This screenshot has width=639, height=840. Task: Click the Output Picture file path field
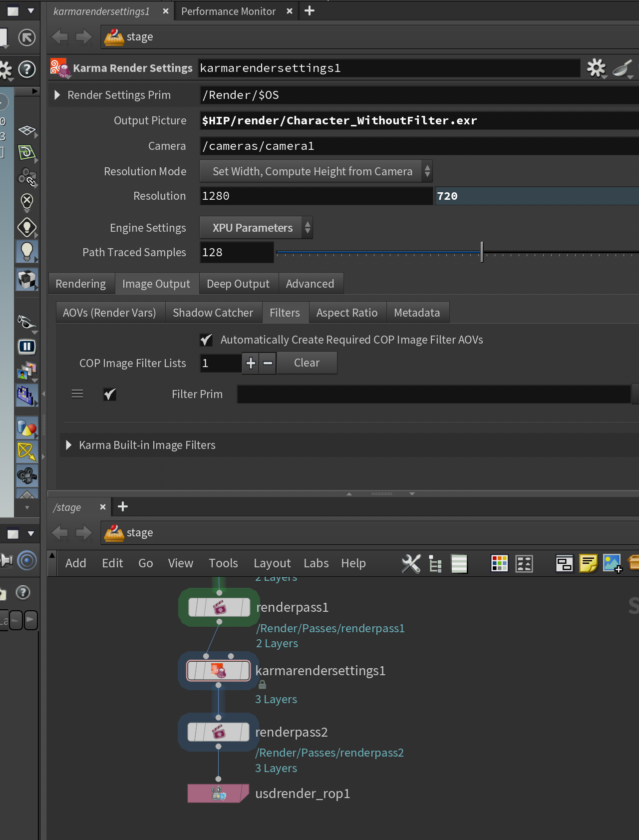tap(419, 120)
